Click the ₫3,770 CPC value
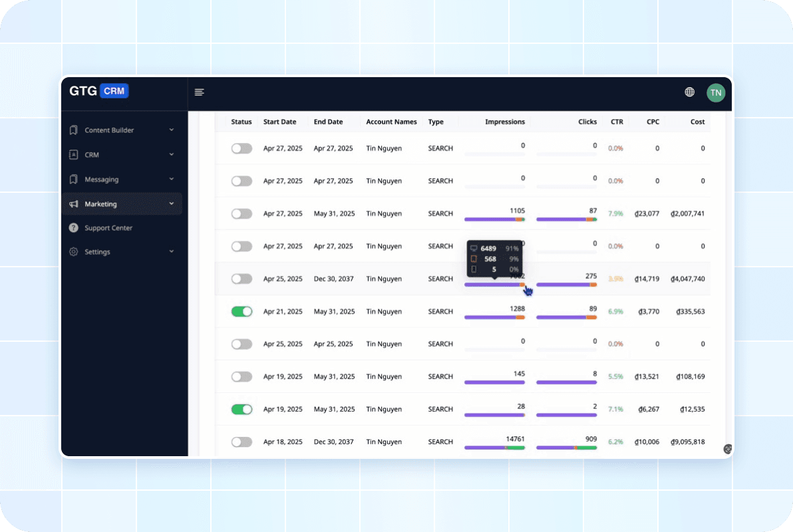Image resolution: width=793 pixels, height=532 pixels. [649, 311]
